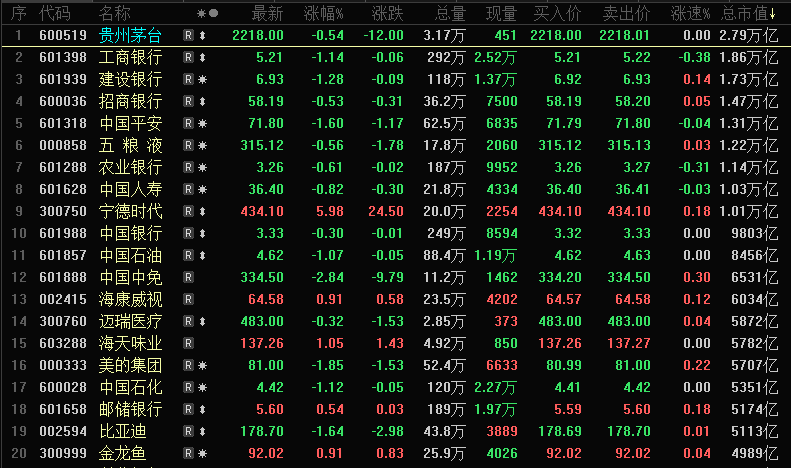This screenshot has width=791, height=468.
Task: Sort by 现量 column header
Action: click(501, 13)
